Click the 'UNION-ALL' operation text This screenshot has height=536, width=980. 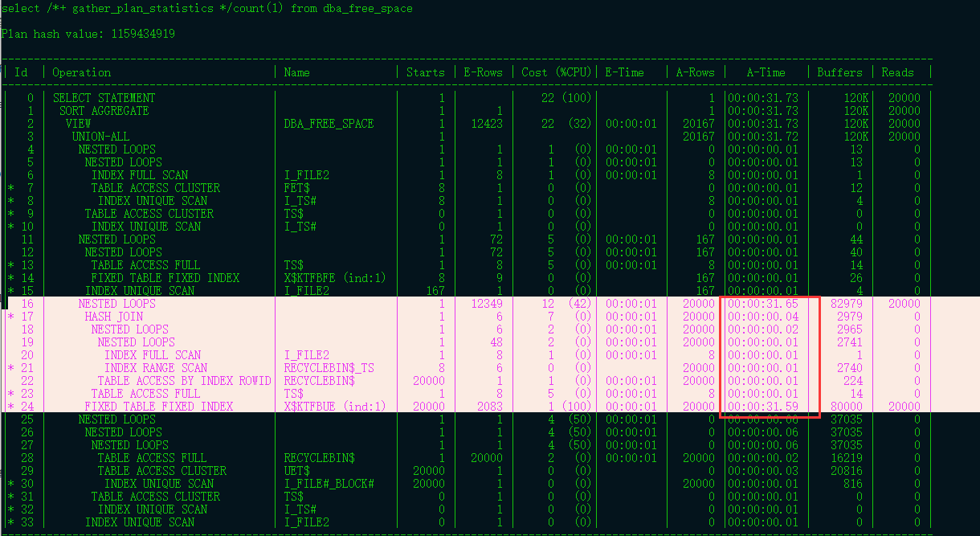101,137
